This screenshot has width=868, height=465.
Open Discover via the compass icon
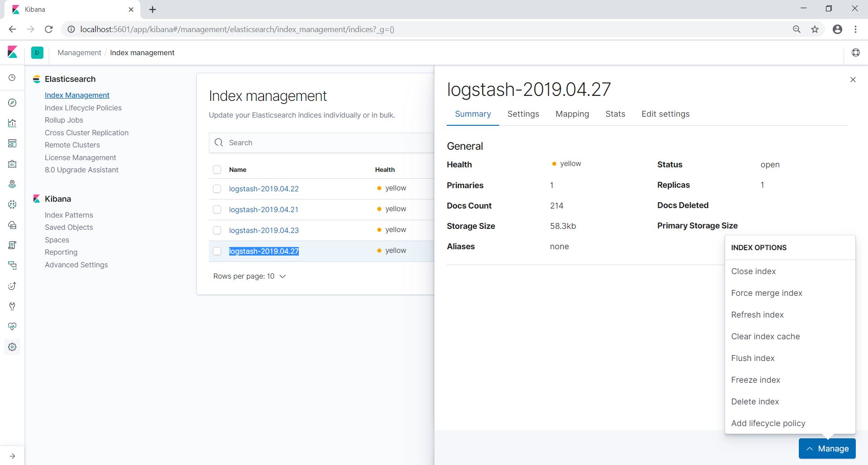[x=12, y=103]
